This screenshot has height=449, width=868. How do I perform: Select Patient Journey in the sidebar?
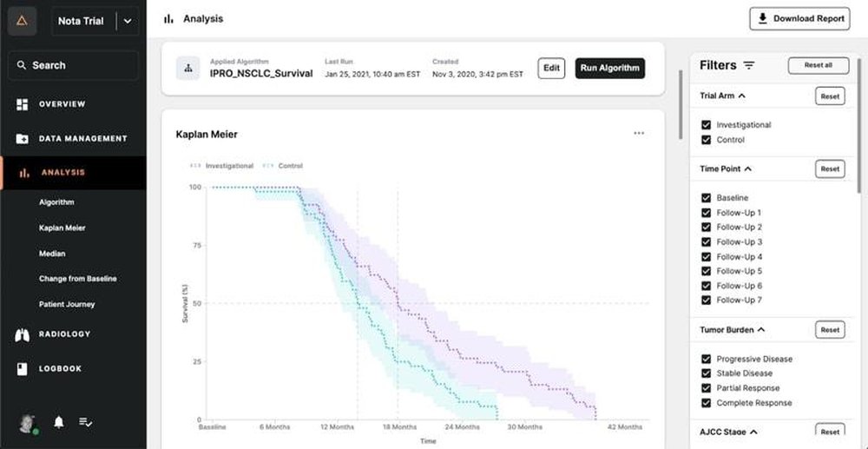[x=67, y=305]
